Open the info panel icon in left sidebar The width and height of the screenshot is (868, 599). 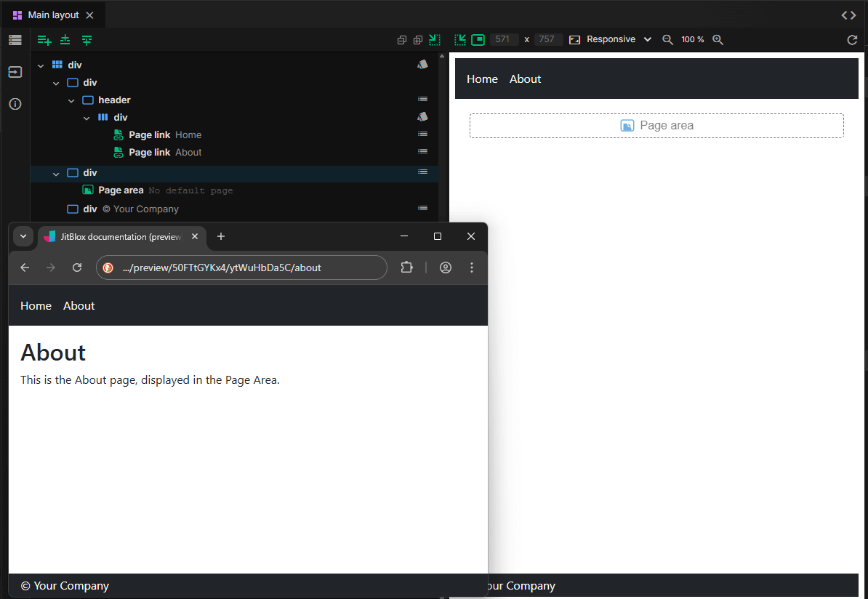click(x=15, y=104)
